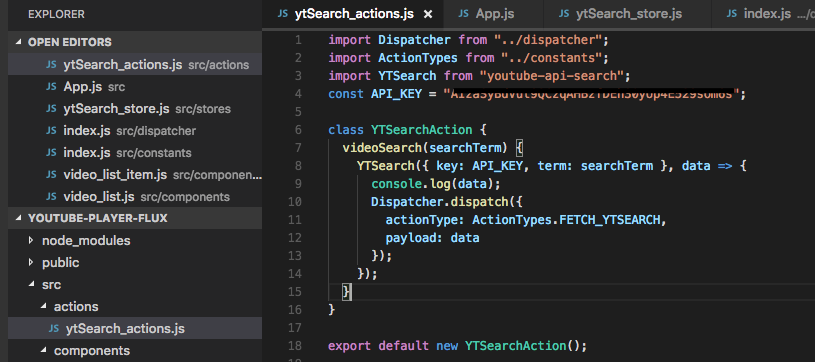Collapse the actions folder
Image resolution: width=815 pixels, height=362 pixels.
coord(43,306)
